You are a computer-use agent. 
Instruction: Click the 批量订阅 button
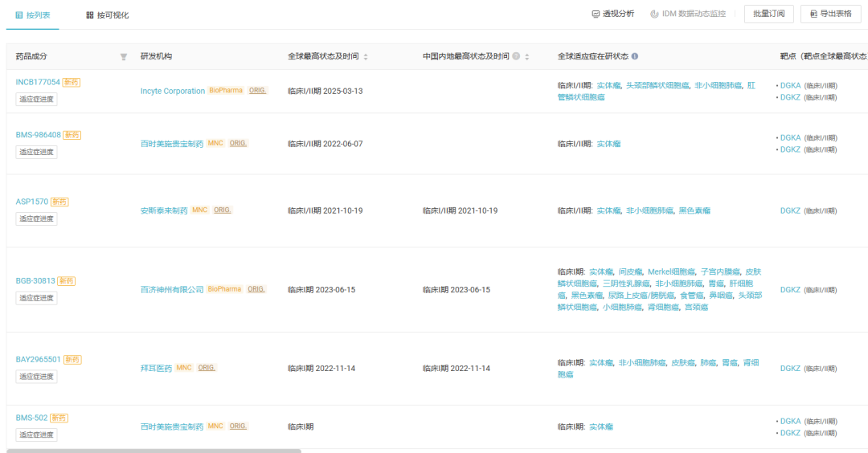click(x=769, y=14)
